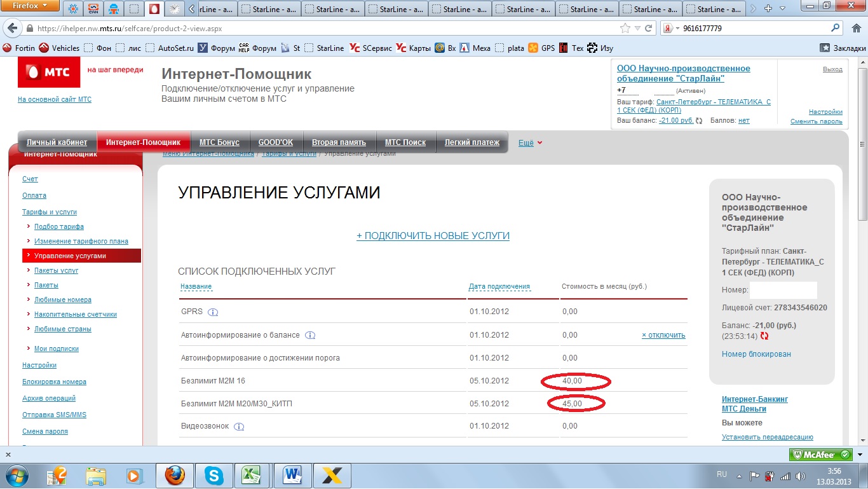The image size is (868, 489).
Task: Click the Видеозвонок info icon
Action: (239, 427)
